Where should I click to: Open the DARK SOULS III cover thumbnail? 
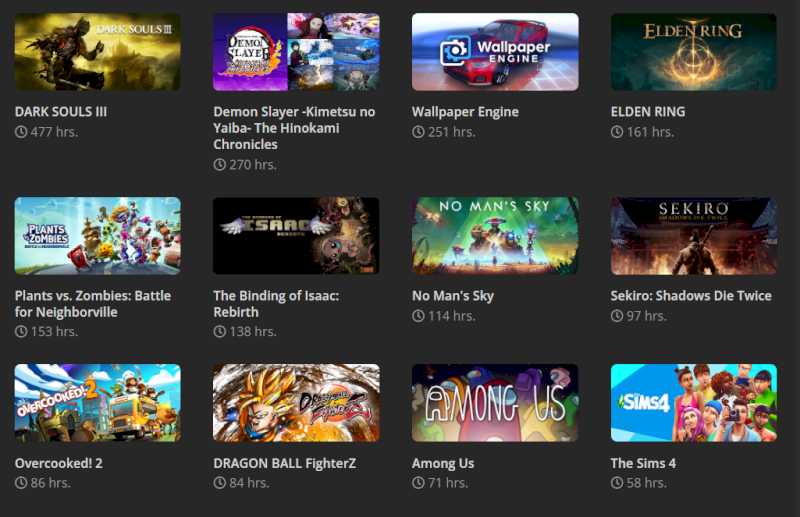coord(97,52)
